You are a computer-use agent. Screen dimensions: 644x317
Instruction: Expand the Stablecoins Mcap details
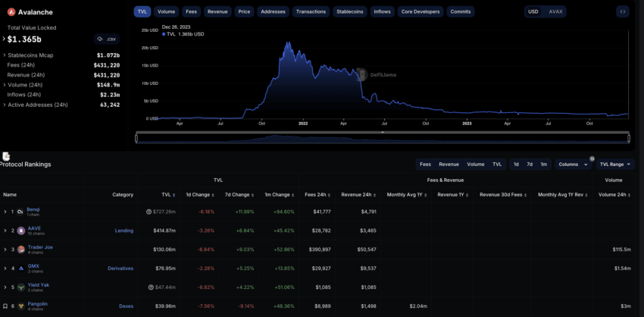pyautogui.click(x=4, y=55)
